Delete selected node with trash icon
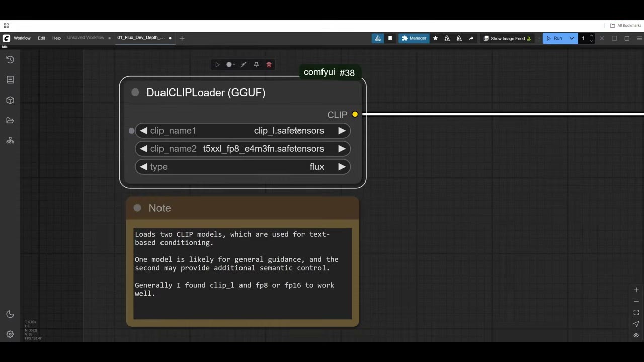The width and height of the screenshot is (644, 362). 269,65
